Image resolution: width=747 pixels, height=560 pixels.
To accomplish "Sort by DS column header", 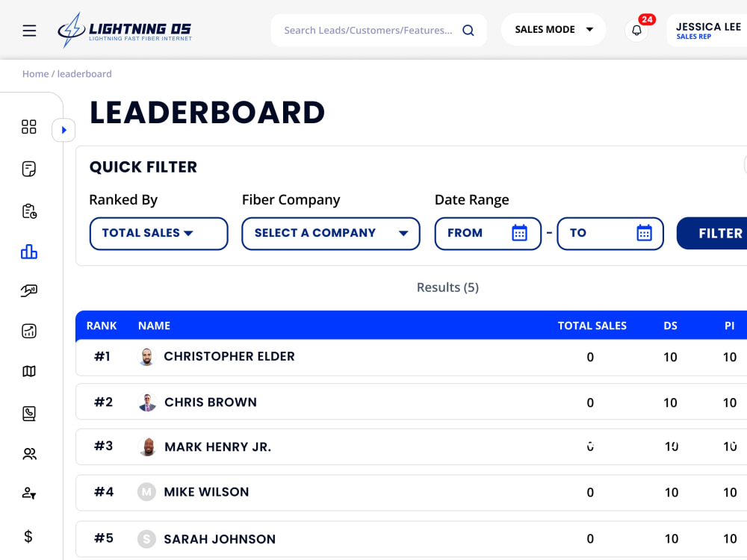I will (670, 326).
